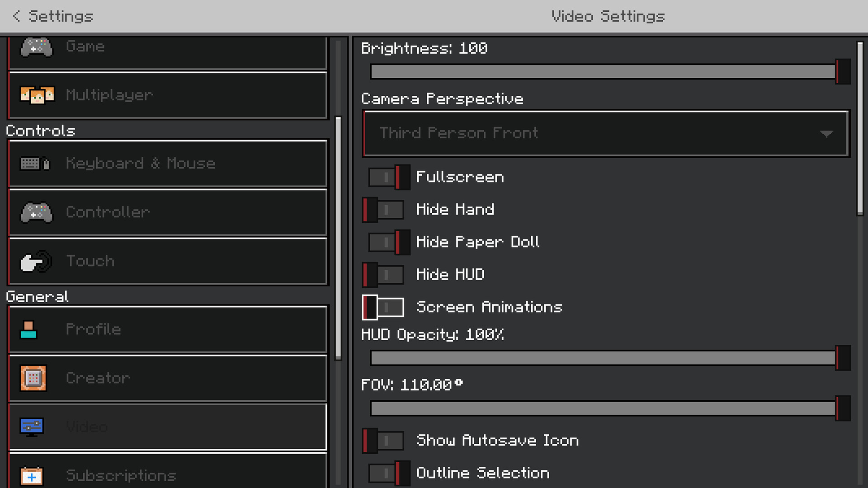Click the Keyboard & Mouse icon

click(35, 164)
